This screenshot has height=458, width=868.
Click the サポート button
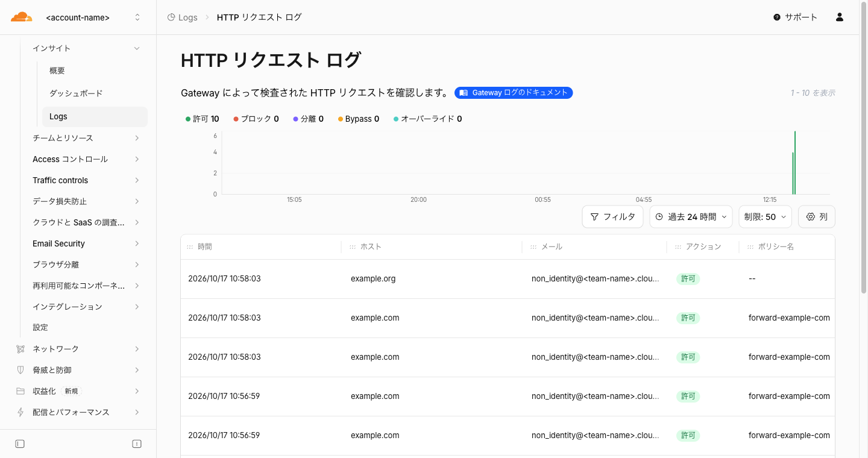[x=796, y=17]
